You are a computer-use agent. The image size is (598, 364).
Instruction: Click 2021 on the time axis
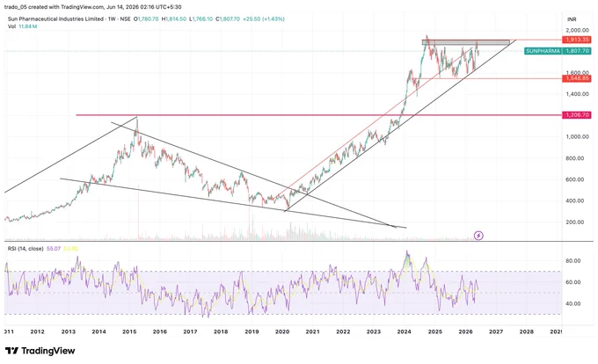313,331
